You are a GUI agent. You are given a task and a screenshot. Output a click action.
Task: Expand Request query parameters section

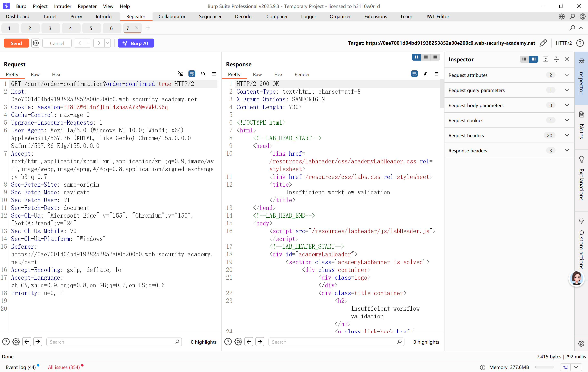(x=509, y=90)
